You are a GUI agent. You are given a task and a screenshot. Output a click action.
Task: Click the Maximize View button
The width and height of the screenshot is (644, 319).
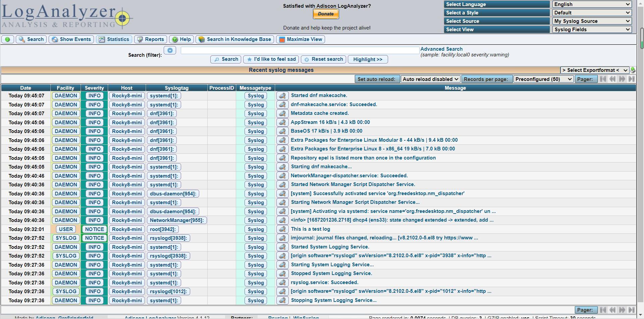point(301,39)
